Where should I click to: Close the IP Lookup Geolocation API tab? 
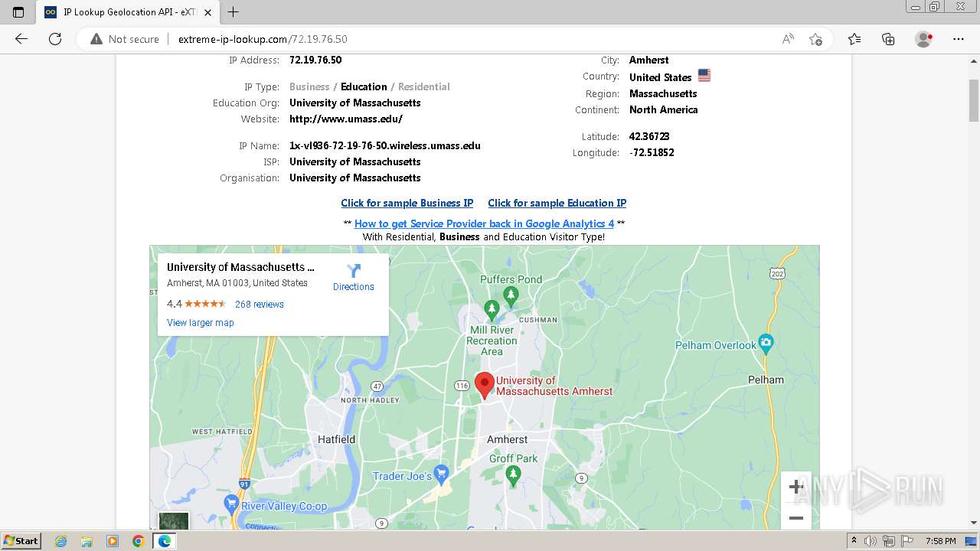207,12
